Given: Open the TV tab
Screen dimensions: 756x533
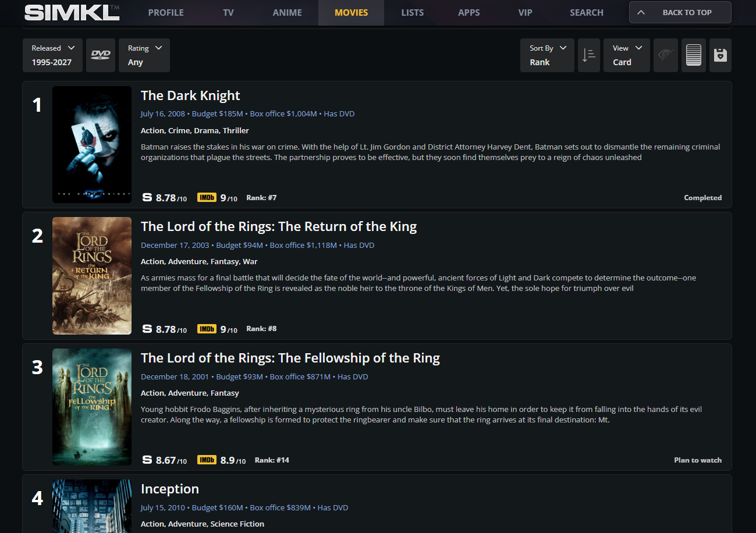Looking at the screenshot, I should click(x=228, y=12).
